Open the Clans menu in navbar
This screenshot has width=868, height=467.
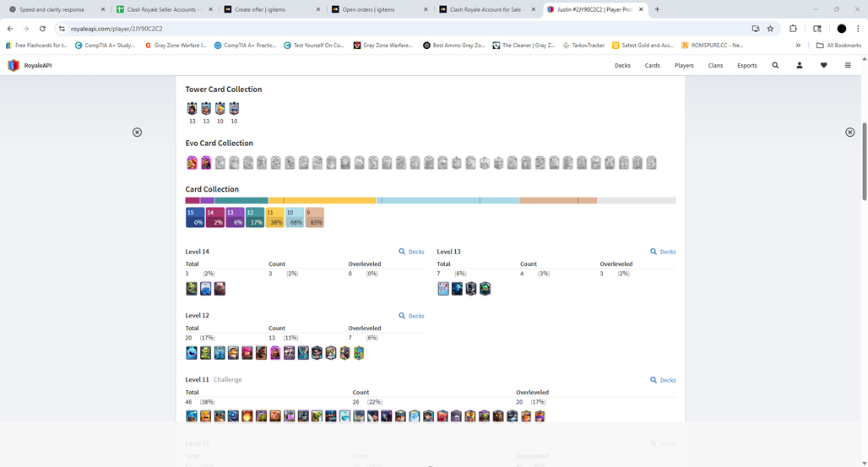[x=715, y=65]
